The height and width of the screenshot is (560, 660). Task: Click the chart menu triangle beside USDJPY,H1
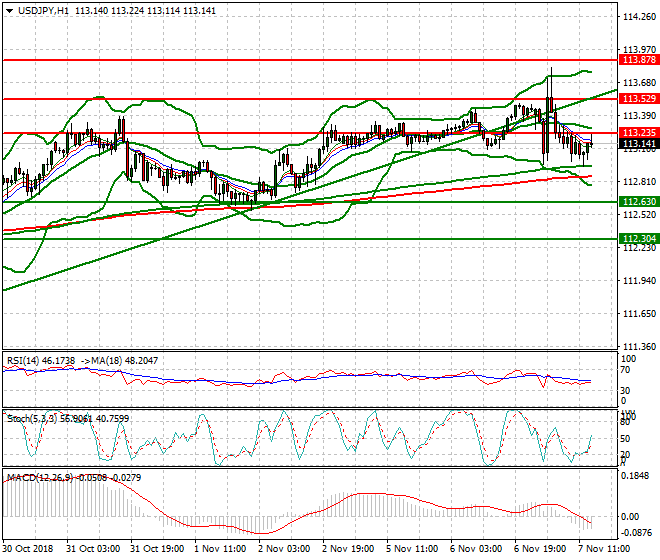click(x=9, y=11)
